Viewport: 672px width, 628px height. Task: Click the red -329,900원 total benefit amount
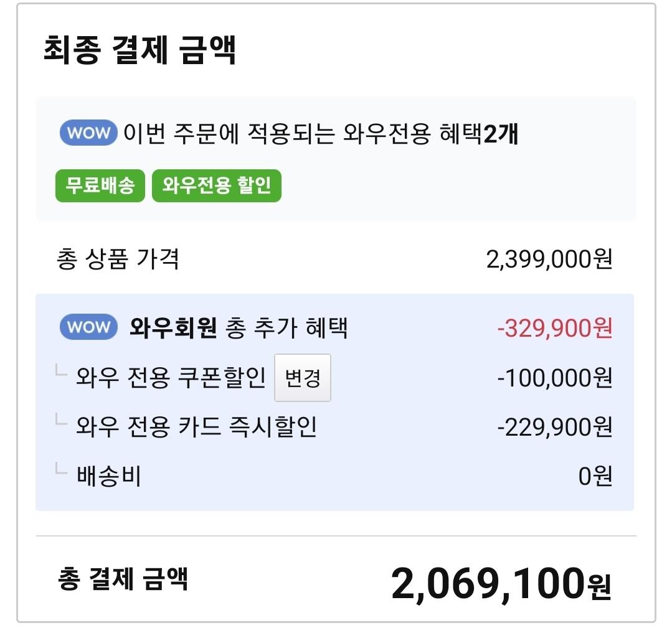click(x=555, y=328)
